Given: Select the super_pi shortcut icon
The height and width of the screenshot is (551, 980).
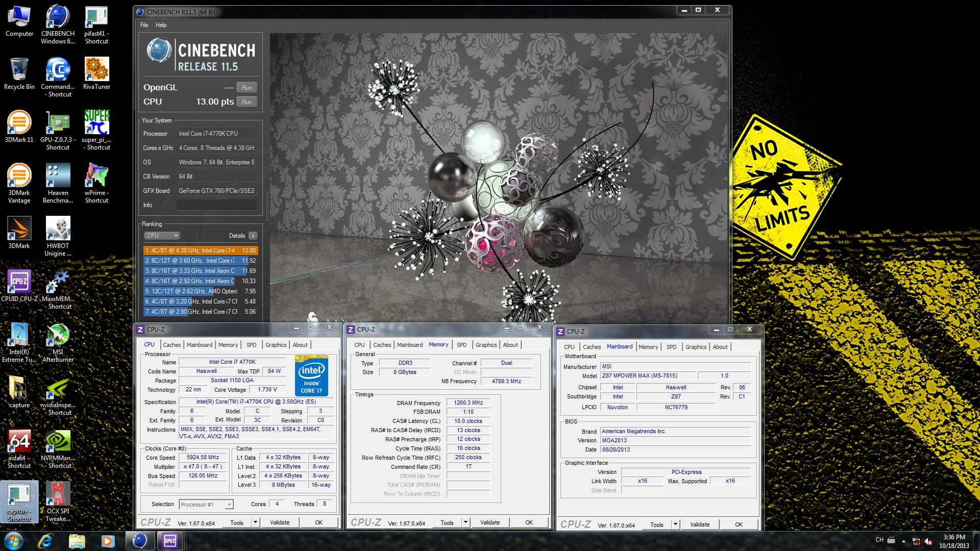Looking at the screenshot, I should (x=96, y=131).
